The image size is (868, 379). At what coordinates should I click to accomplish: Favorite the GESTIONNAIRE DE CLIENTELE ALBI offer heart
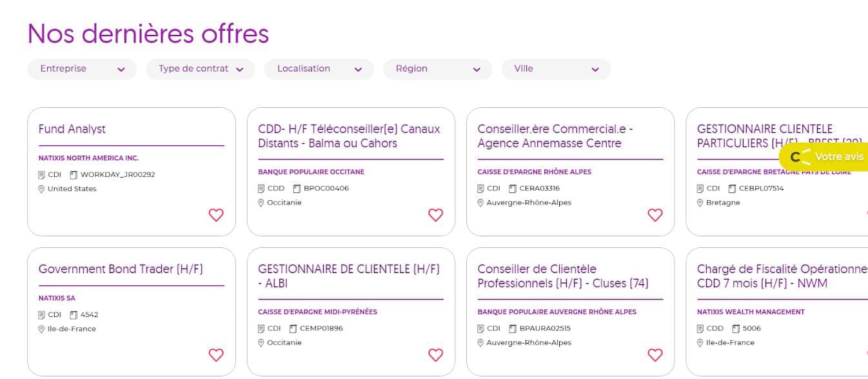[x=436, y=354]
